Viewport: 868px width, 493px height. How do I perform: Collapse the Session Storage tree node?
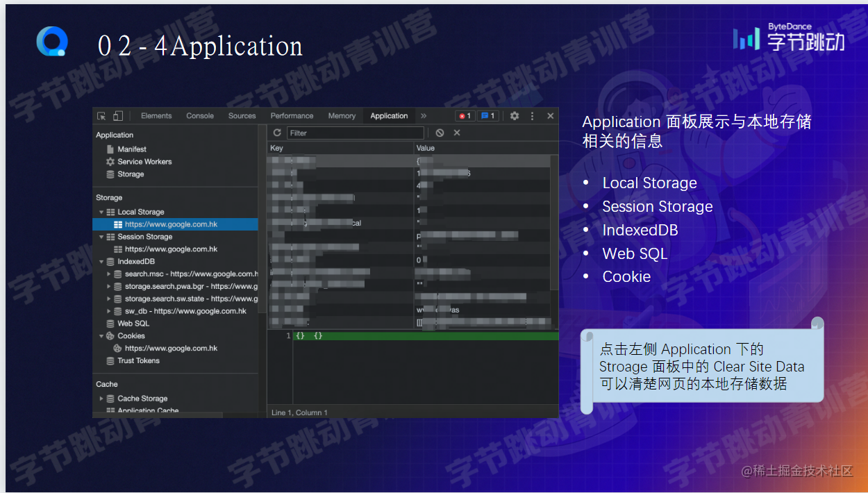[x=101, y=237]
